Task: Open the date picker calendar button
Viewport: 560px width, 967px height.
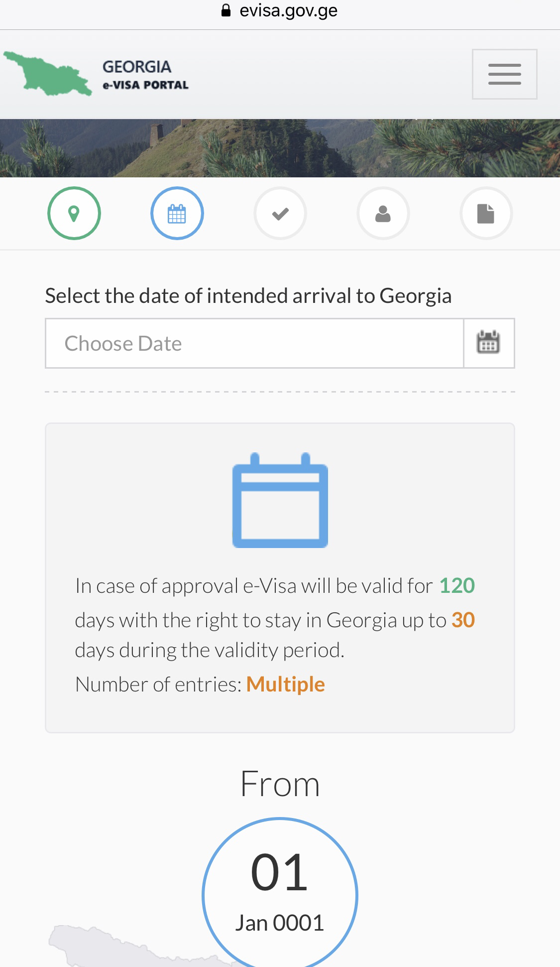Action: (x=488, y=343)
